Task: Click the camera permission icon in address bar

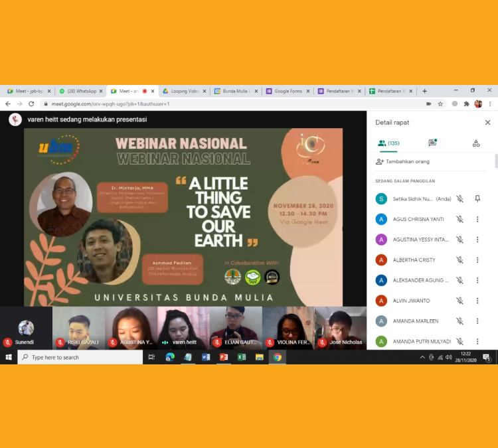Action: pos(428,104)
